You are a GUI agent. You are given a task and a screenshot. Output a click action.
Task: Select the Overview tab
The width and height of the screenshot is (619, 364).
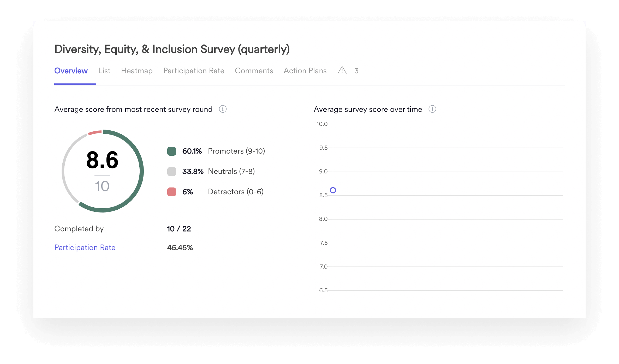(71, 71)
